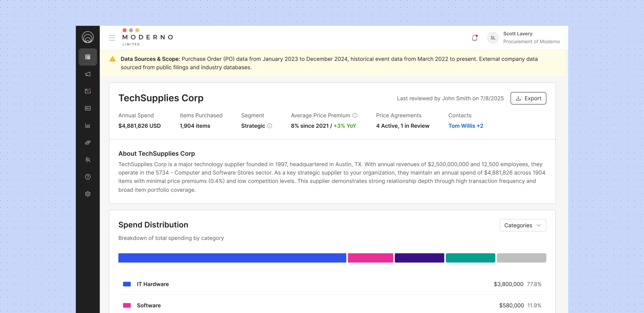Open the help question mark icon
This screenshot has height=313, width=644.
point(88,177)
